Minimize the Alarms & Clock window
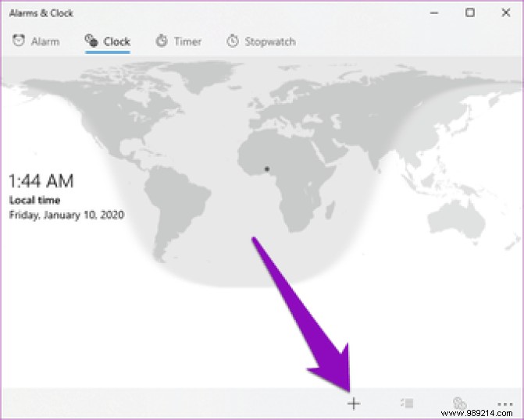 click(x=434, y=13)
